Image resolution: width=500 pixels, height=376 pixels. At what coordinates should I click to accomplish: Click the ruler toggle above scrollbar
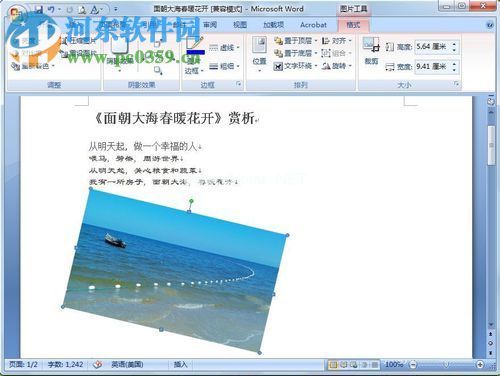click(x=491, y=101)
